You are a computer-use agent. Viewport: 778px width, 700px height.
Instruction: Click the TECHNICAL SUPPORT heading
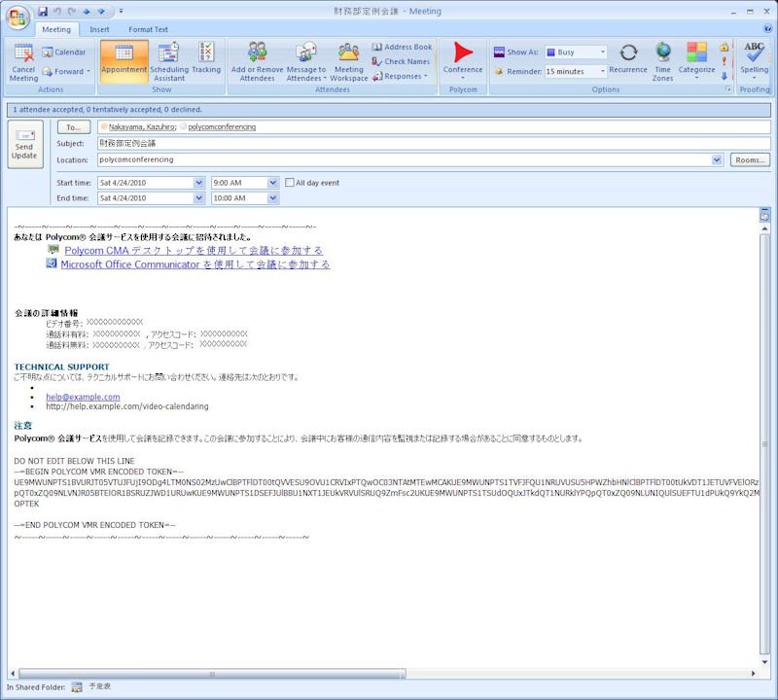tap(61, 367)
